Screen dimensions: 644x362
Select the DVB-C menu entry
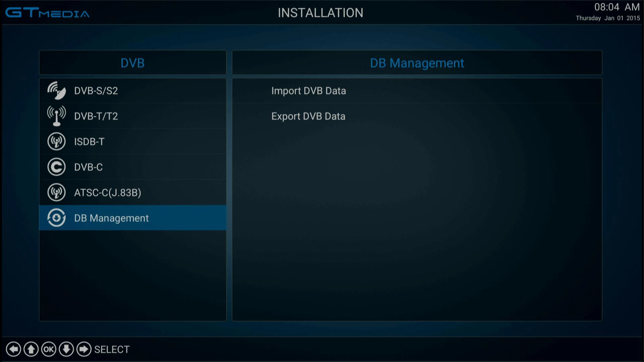pyautogui.click(x=133, y=167)
